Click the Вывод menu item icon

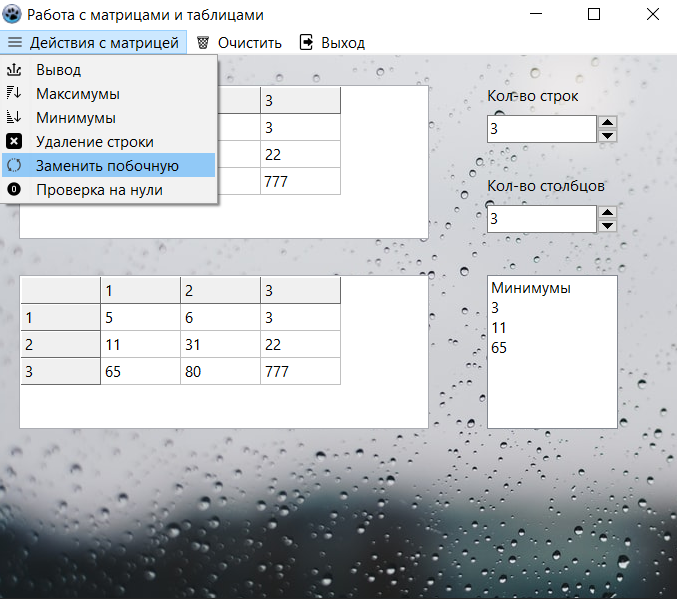click(x=14, y=69)
